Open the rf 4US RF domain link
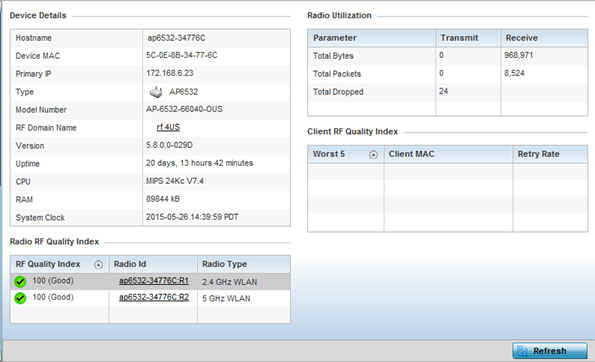595x362 pixels. (168, 127)
